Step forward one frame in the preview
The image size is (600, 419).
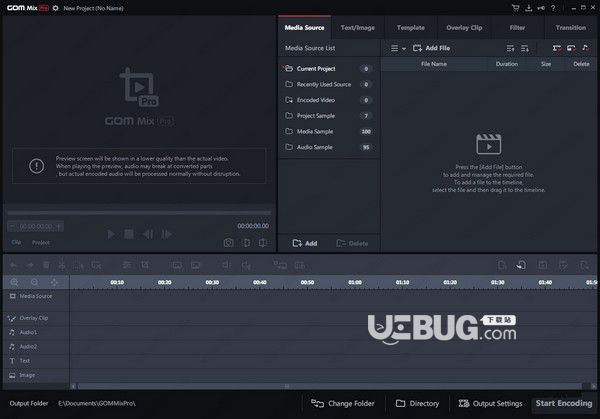pos(166,234)
